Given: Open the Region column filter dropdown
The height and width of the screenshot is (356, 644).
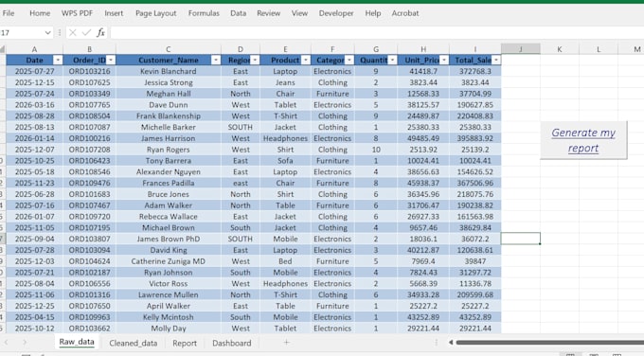Looking at the screenshot, I should 255,60.
